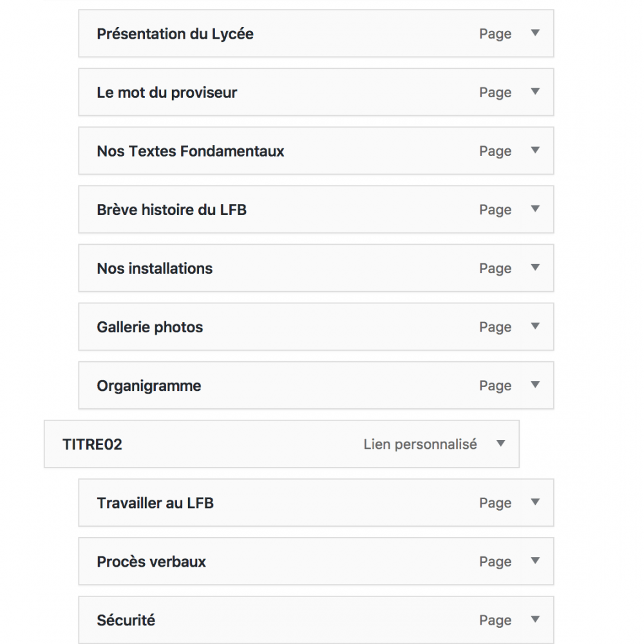Image resolution: width=644 pixels, height=644 pixels.
Task: Click the Gallerie photos dropdown arrow
Action: pyautogui.click(x=535, y=326)
